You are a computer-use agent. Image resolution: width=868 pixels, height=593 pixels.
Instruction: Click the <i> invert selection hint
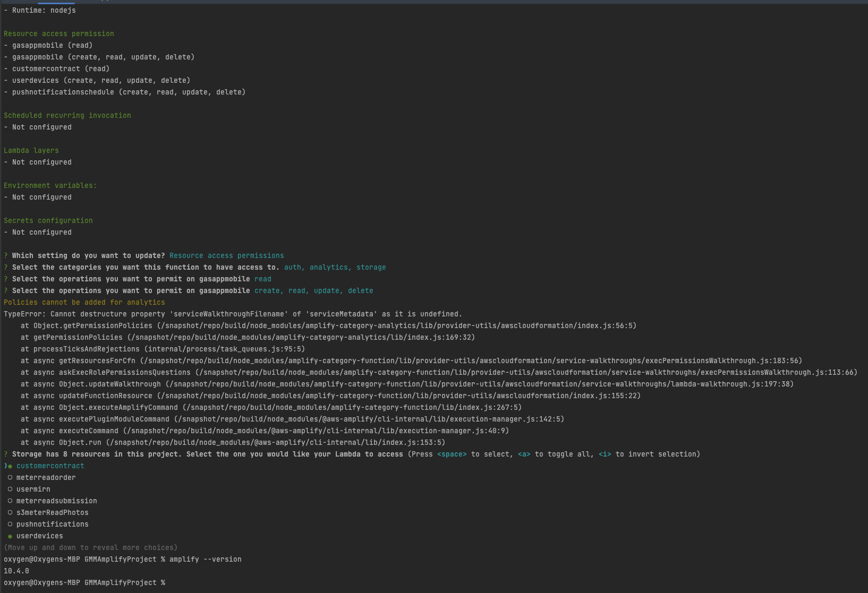pos(606,454)
